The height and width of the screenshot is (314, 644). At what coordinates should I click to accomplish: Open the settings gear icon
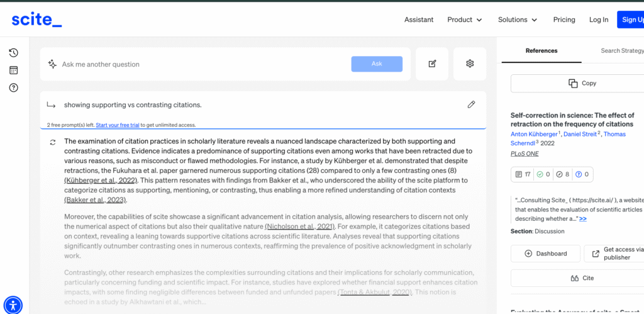click(x=470, y=64)
